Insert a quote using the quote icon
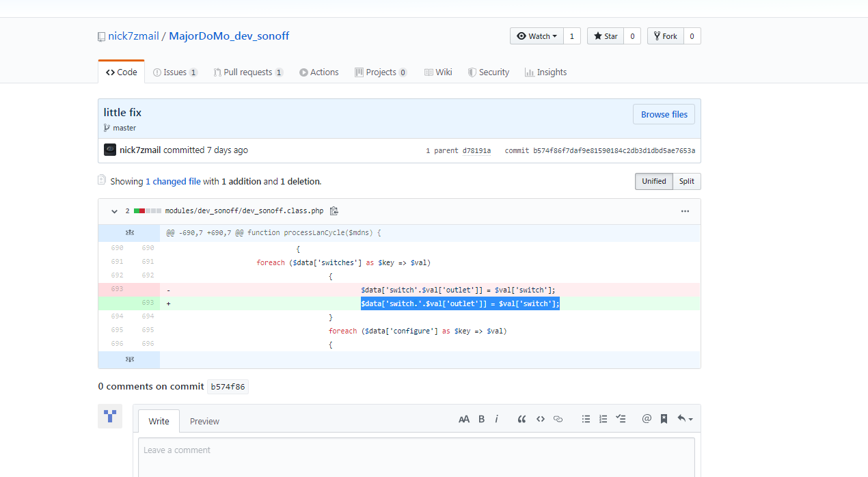 pyautogui.click(x=521, y=419)
